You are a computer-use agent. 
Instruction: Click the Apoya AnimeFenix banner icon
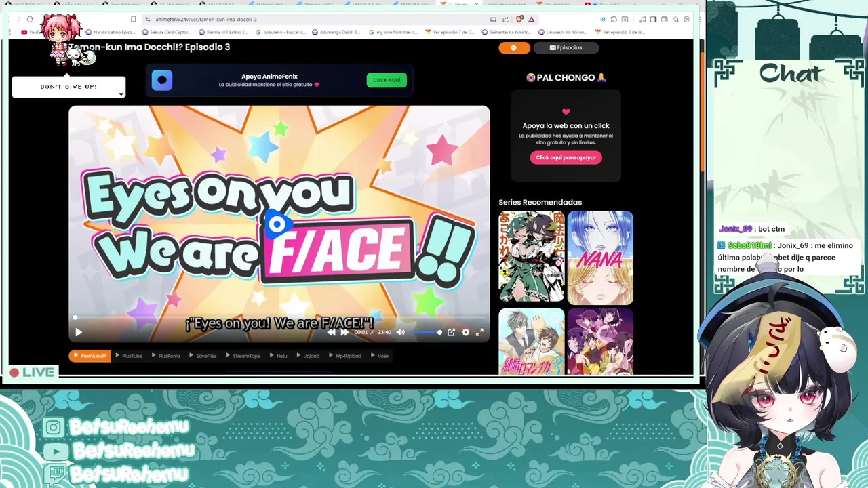161,80
